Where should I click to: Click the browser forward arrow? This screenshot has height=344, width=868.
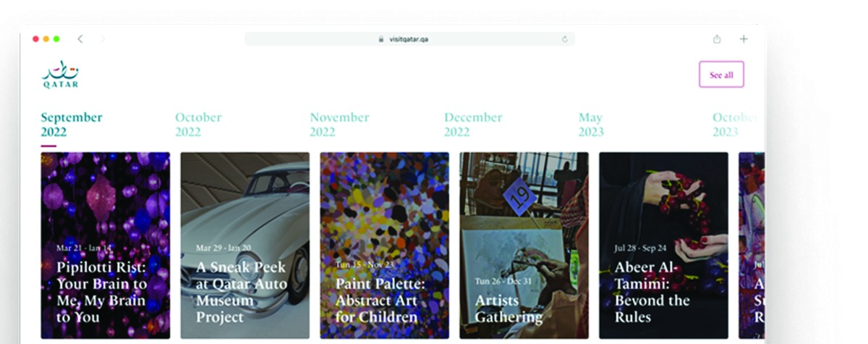[x=103, y=39]
